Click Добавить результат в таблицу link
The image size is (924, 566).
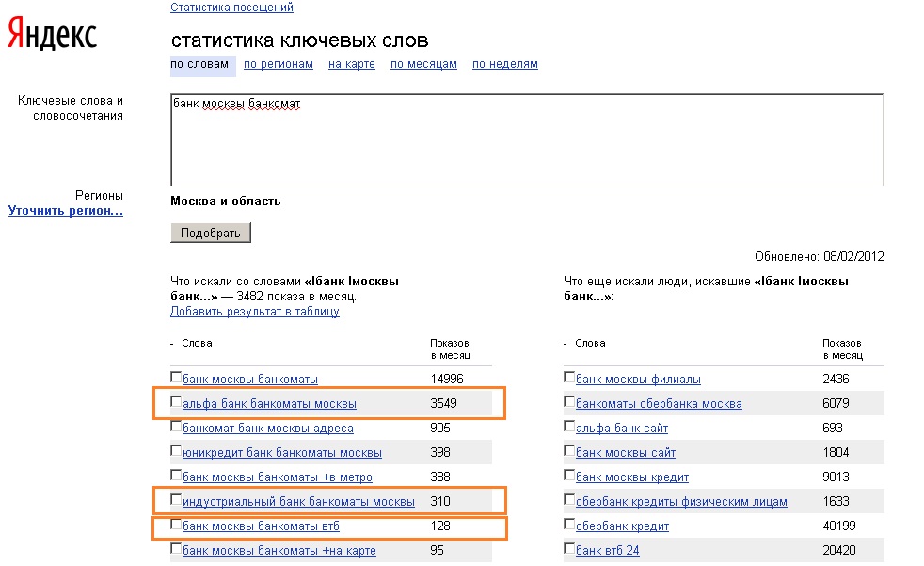pos(254,312)
